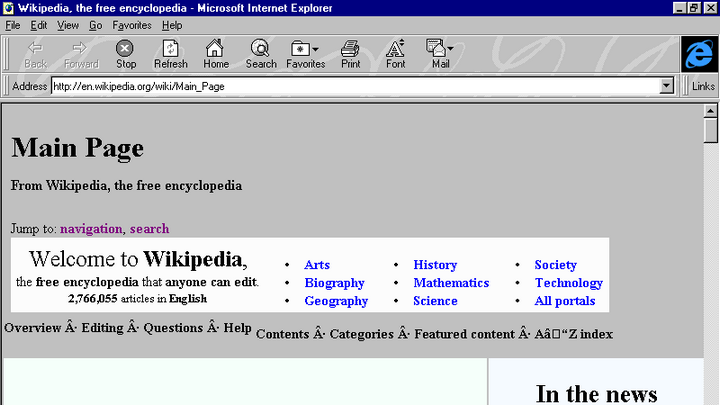Open the Address bar history dropdown
Screen dimensions: 720x405
pyautogui.click(x=666, y=86)
